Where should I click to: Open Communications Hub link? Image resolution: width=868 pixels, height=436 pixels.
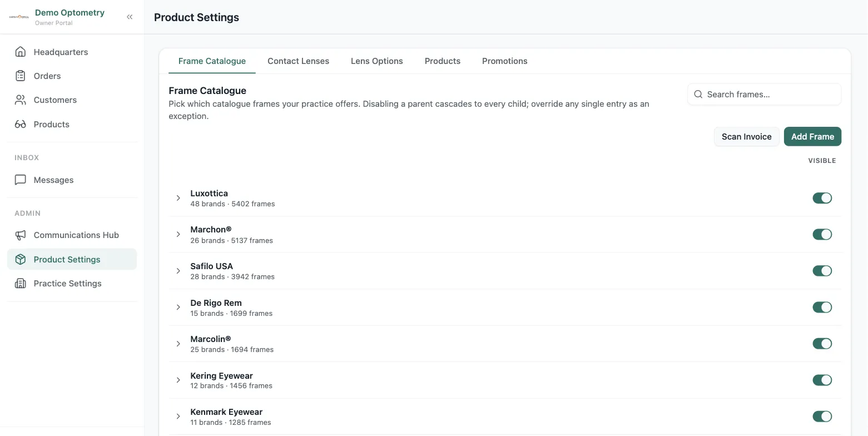pyautogui.click(x=72, y=235)
